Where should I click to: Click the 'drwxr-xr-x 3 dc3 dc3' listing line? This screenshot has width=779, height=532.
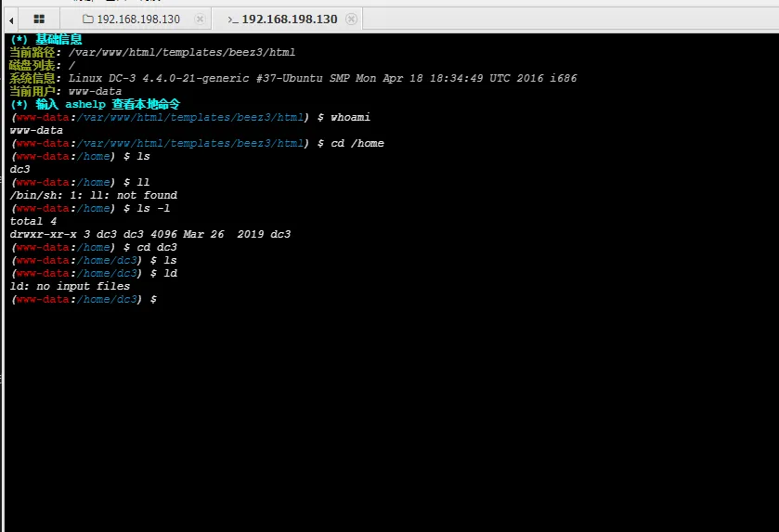click(150, 234)
